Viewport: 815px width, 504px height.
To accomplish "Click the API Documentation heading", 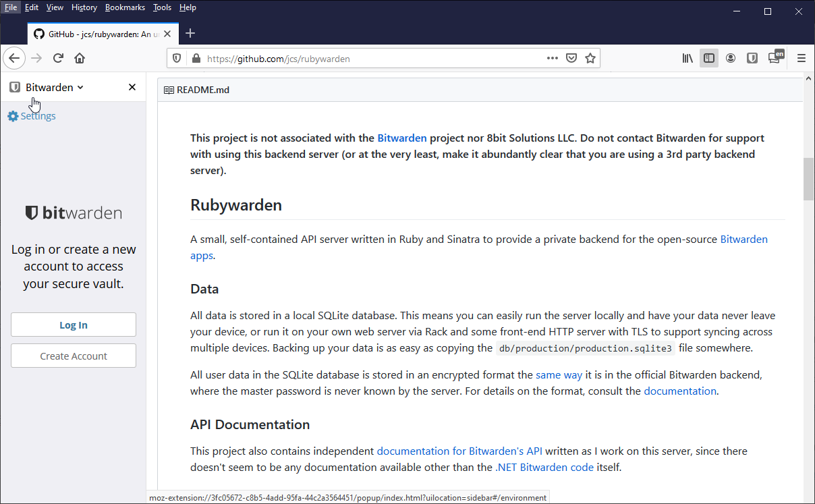I will click(250, 424).
